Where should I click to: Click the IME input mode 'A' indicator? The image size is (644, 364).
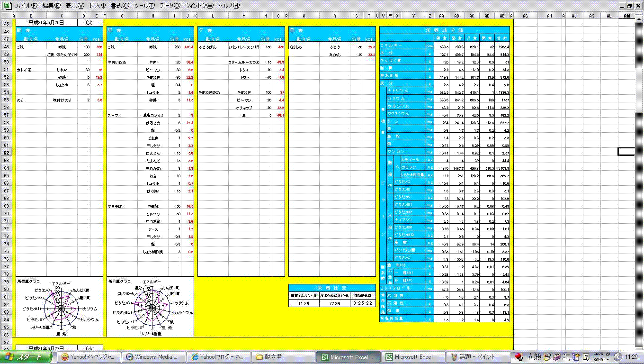click(531, 357)
